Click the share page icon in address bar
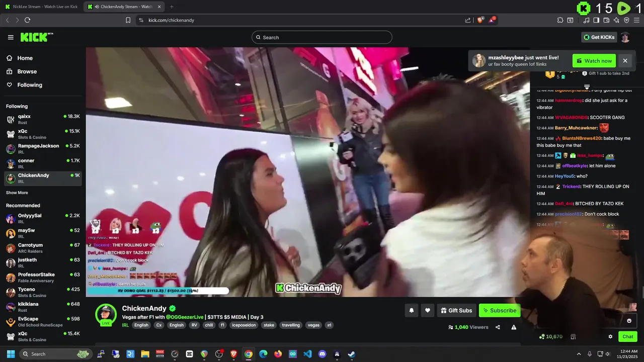Viewport: 644px width, 362px height. tap(468, 20)
